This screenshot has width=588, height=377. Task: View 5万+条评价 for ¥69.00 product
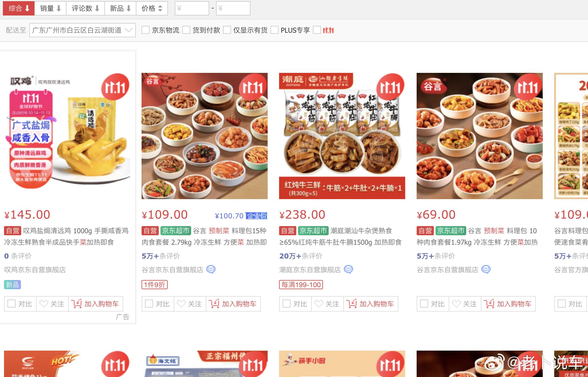(436, 256)
